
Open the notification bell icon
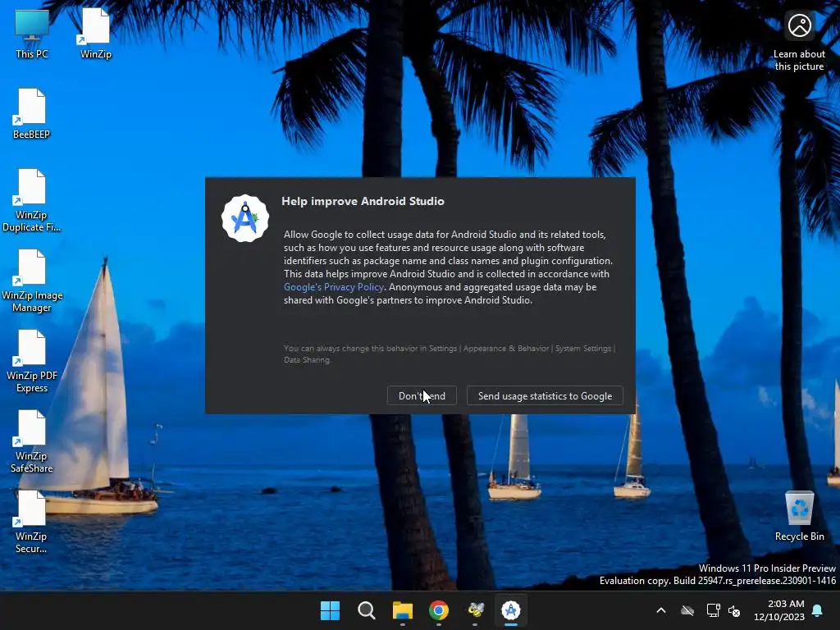[818, 610]
